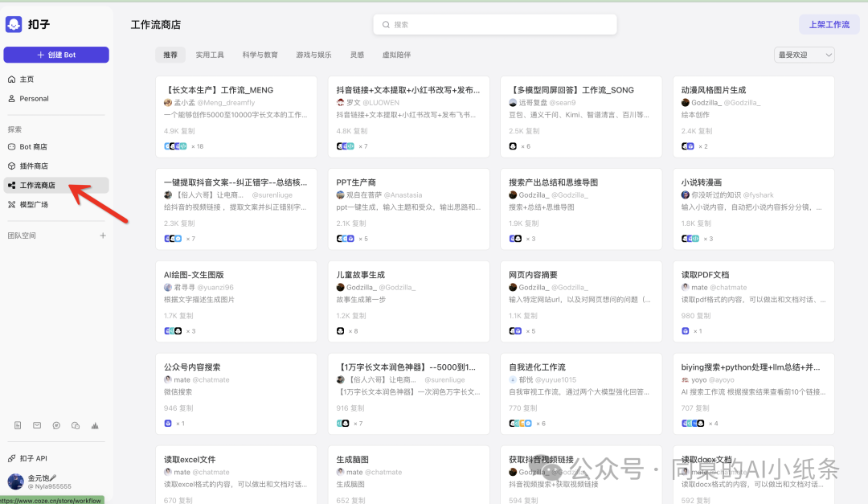
Task: Open the Bot 商店 from the sidebar
Action: coord(39,146)
